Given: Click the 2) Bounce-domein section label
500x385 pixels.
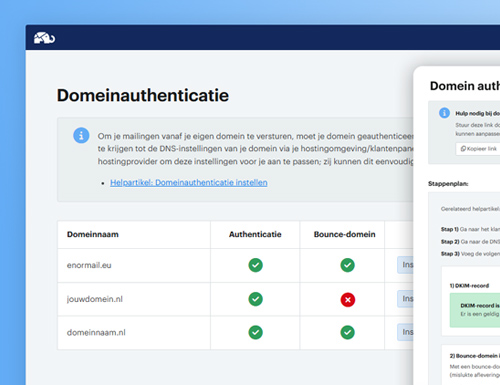Looking at the screenshot, I should (475, 356).
